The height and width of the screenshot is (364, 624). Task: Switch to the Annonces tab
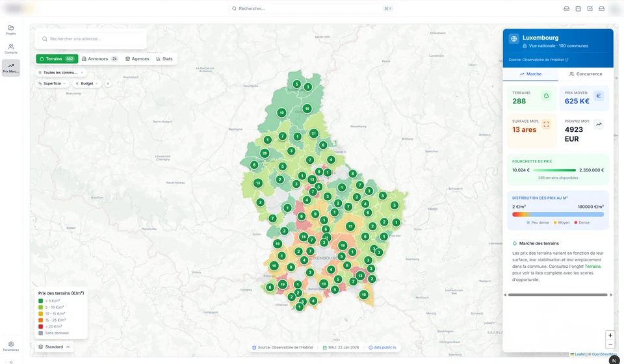100,59
